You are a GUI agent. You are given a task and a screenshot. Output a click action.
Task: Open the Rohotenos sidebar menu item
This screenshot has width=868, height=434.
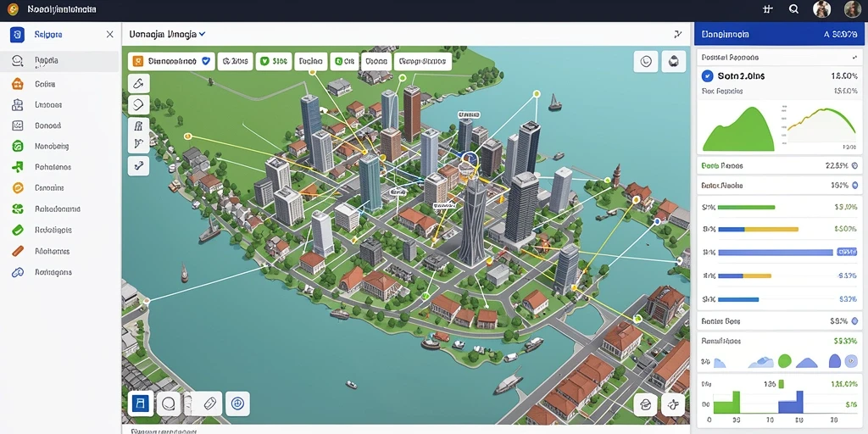[53, 167]
